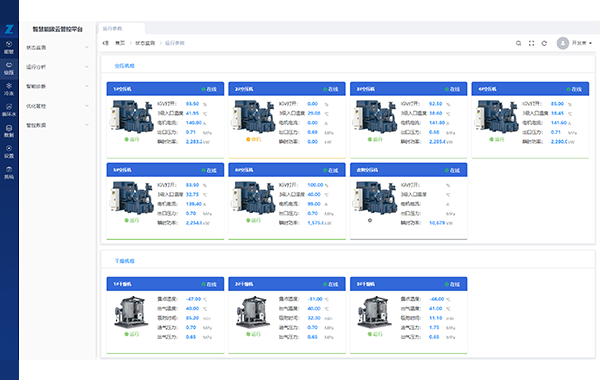600x380 pixels.
Task: Click the 29.08 inlet temperature value on 2# compressor
Action: coord(314,113)
